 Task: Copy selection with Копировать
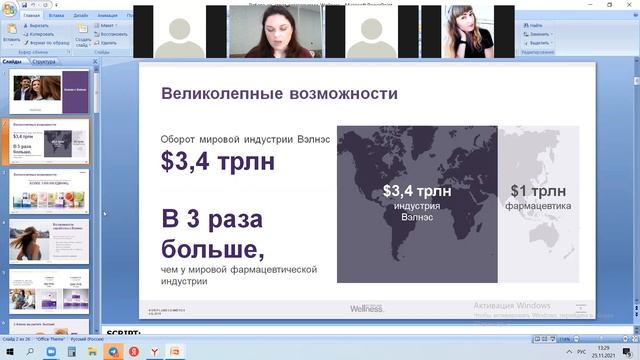tap(39, 34)
